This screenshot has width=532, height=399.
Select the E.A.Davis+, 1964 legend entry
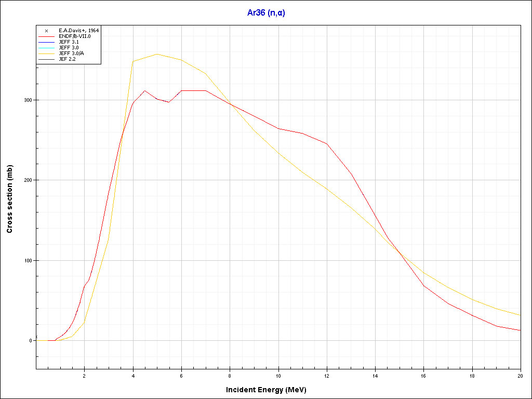[x=78, y=31]
